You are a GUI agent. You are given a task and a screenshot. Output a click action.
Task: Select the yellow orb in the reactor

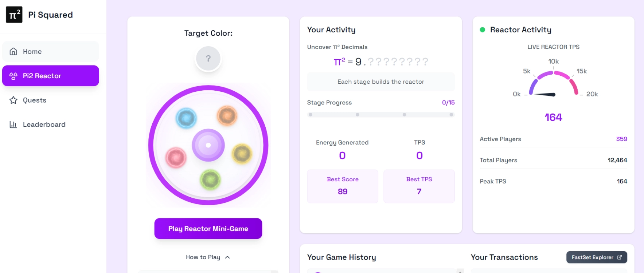[242, 153]
